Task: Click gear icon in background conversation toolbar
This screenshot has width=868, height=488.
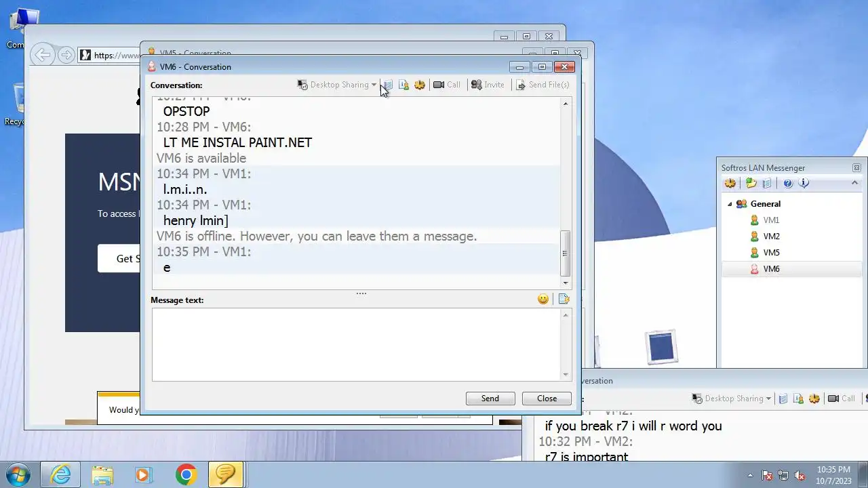Action: tap(814, 399)
